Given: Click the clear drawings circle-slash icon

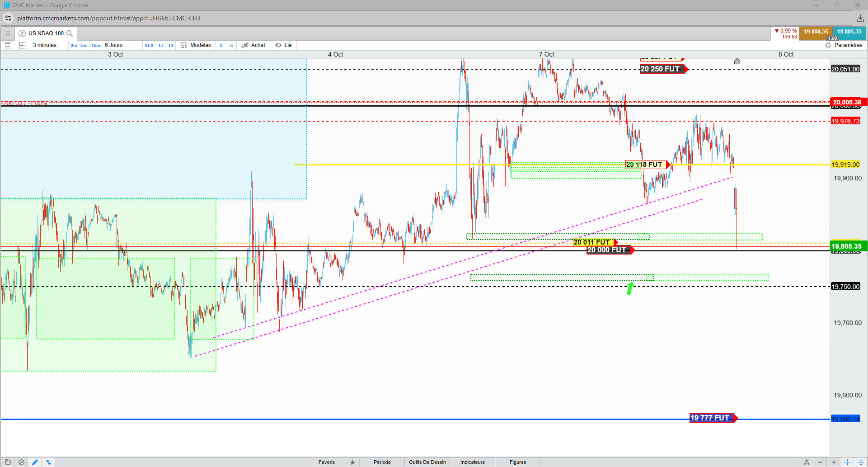Looking at the screenshot, I should pyautogui.click(x=21, y=462).
